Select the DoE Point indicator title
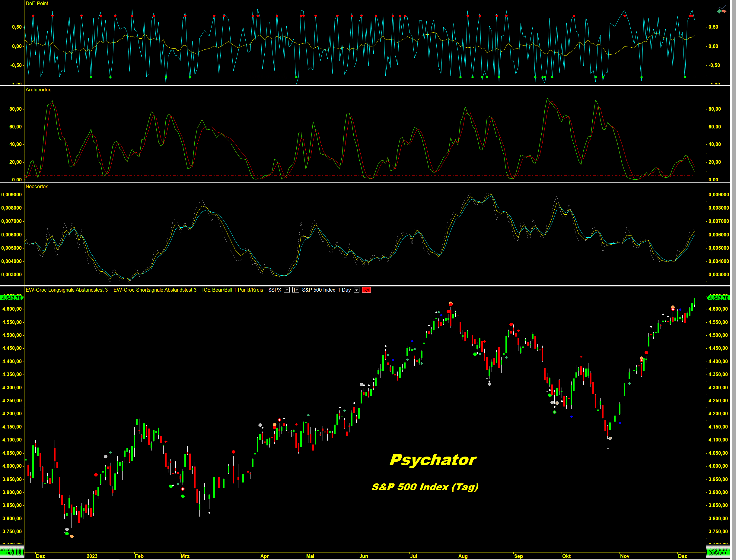 click(37, 3)
